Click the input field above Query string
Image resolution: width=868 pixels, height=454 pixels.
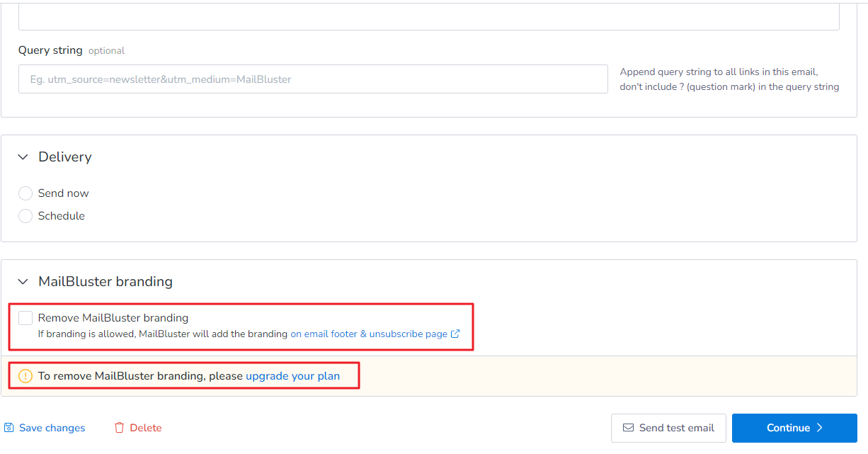click(429, 16)
